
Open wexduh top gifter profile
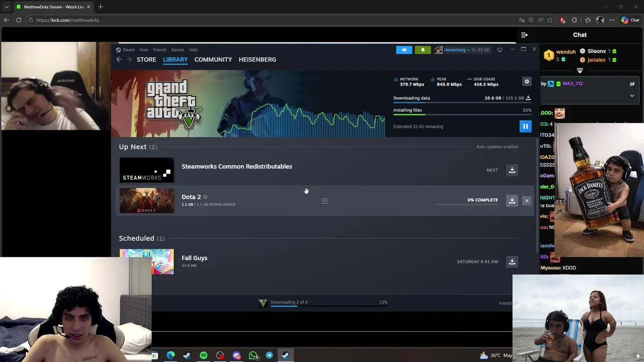click(566, 52)
